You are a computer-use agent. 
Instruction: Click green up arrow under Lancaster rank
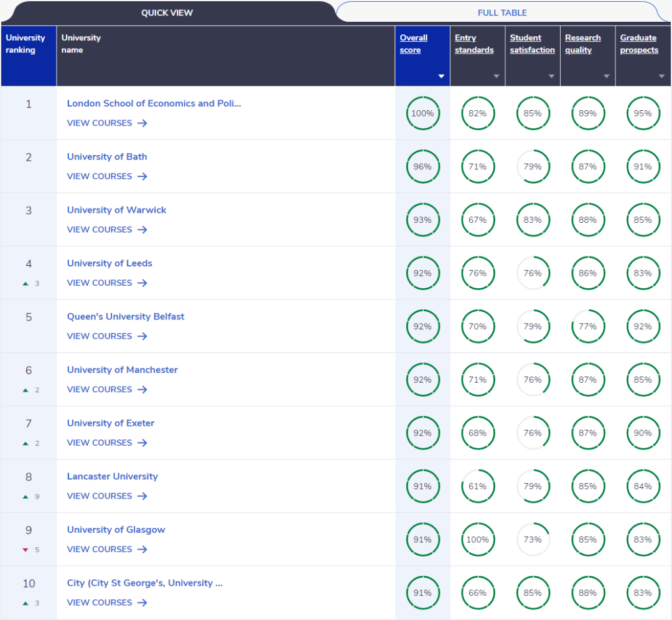coord(26,497)
